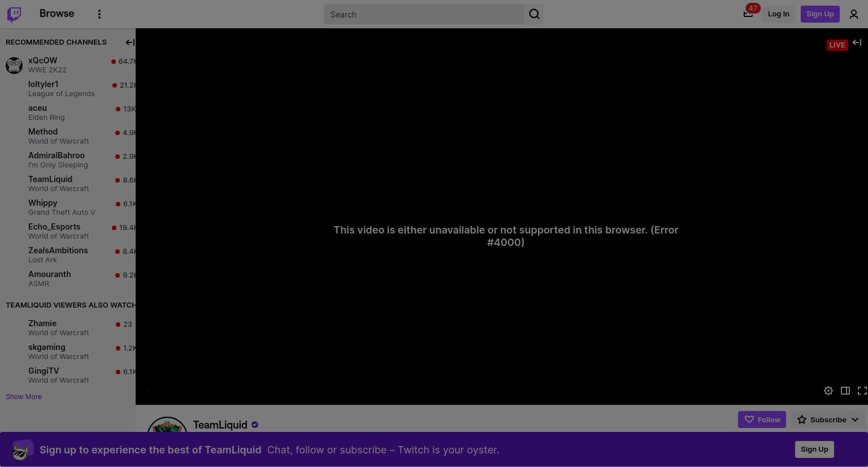Click the Grand Theft Auto V label
This screenshot has height=467, width=868.
coord(62,213)
